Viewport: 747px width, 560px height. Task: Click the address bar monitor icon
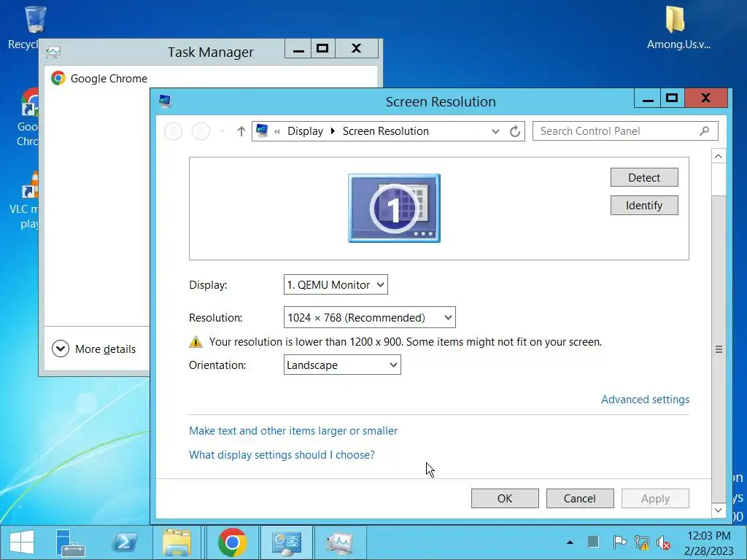pyautogui.click(x=262, y=131)
